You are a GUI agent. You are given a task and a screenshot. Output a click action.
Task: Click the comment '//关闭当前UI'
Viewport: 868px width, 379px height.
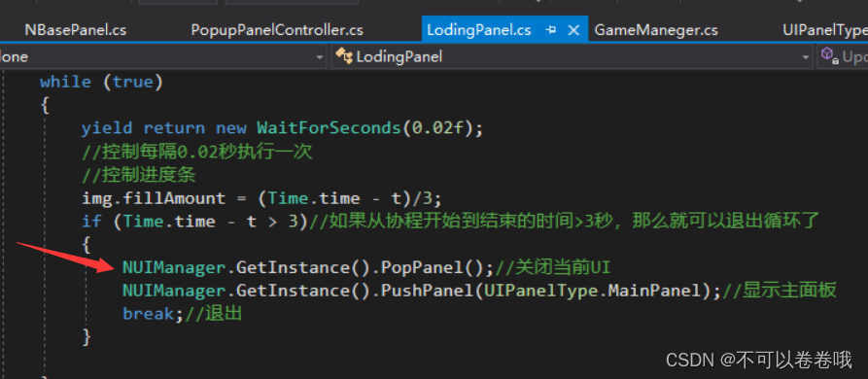552,268
